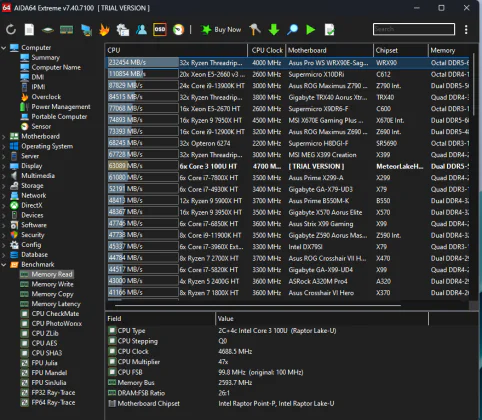Screen dimensions: 482x420
Task: Open the CPU ZLib benchmark
Action: pyautogui.click(x=45, y=333)
